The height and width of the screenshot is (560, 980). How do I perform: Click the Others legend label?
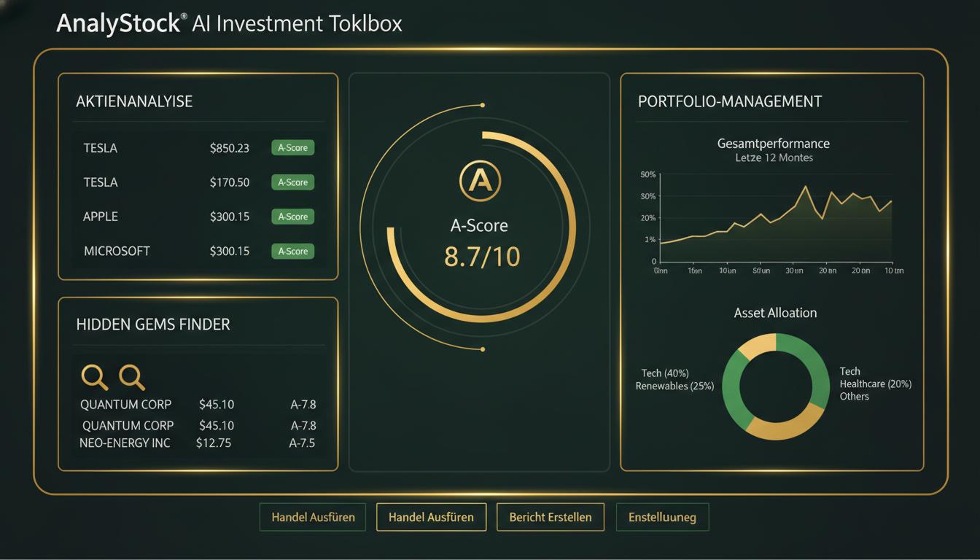(855, 396)
